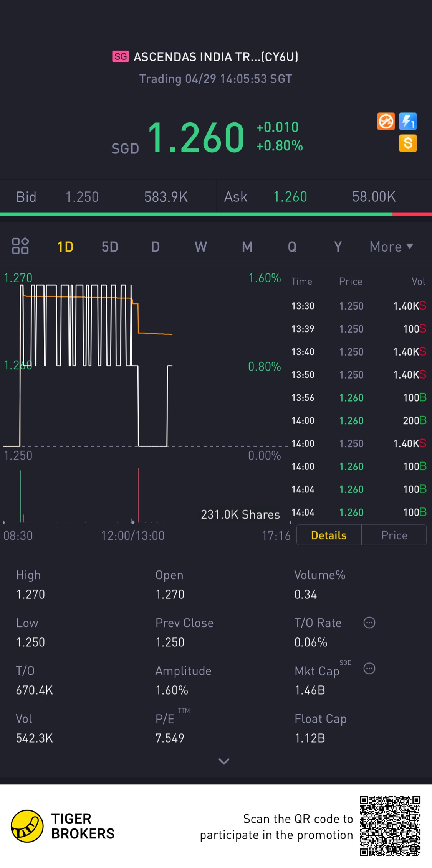Tap the promotion QR code

(x=390, y=826)
